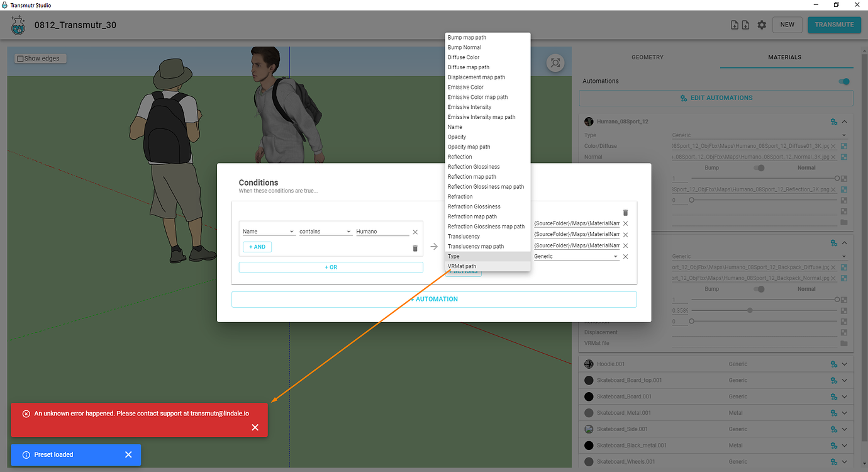Delete the automation using top-right trash icon

(x=625, y=213)
